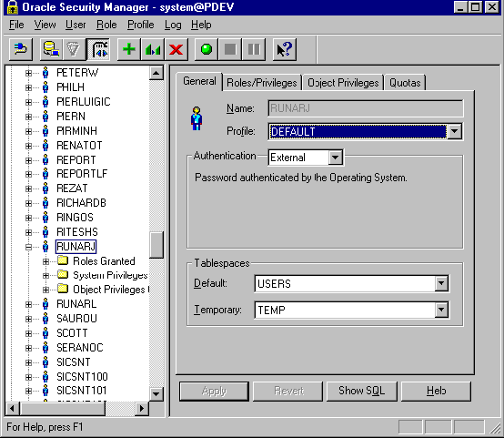Open the User menu
The width and height of the screenshot is (504, 438).
click(76, 25)
